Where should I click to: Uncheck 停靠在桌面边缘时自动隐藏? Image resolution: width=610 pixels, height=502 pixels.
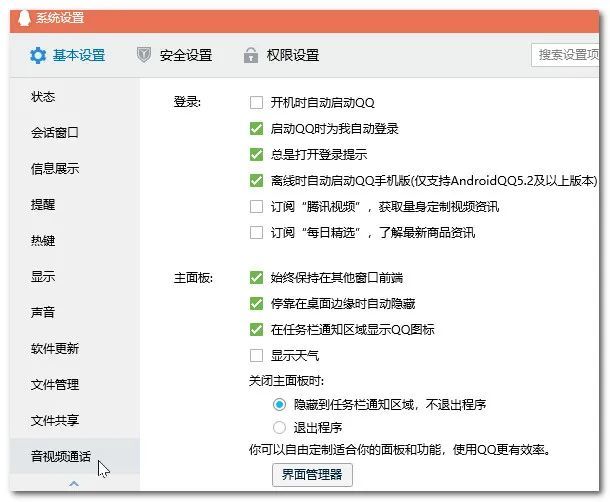tap(256, 304)
